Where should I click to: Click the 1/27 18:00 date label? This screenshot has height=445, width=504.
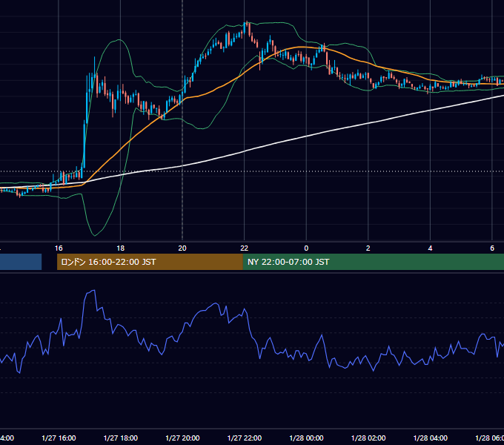[121, 438]
